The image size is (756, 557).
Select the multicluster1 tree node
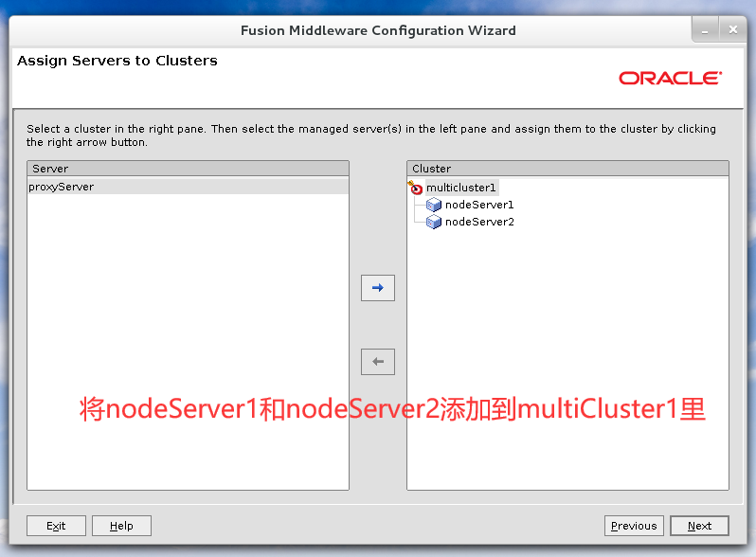[460, 188]
